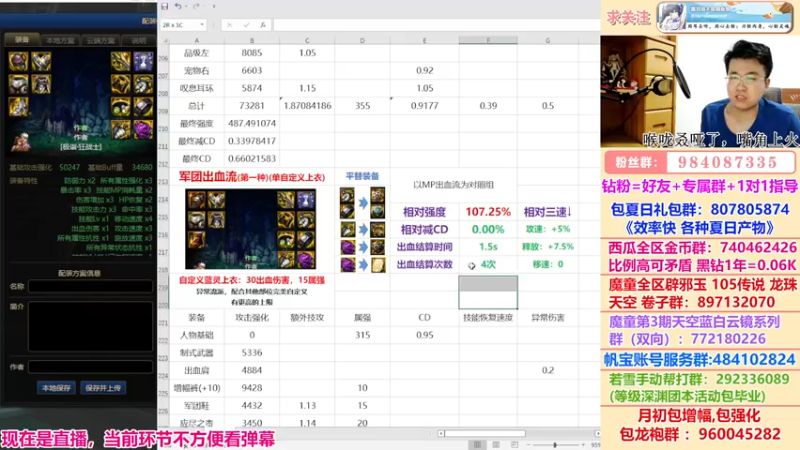Switch to the 云端方案 tab
This screenshot has height=450, width=800.
click(100, 40)
